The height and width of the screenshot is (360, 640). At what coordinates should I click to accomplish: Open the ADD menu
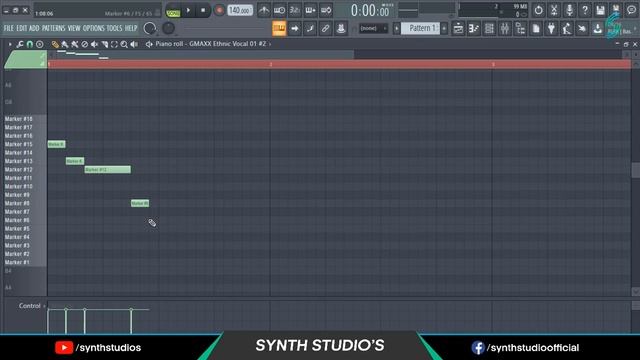click(x=34, y=28)
